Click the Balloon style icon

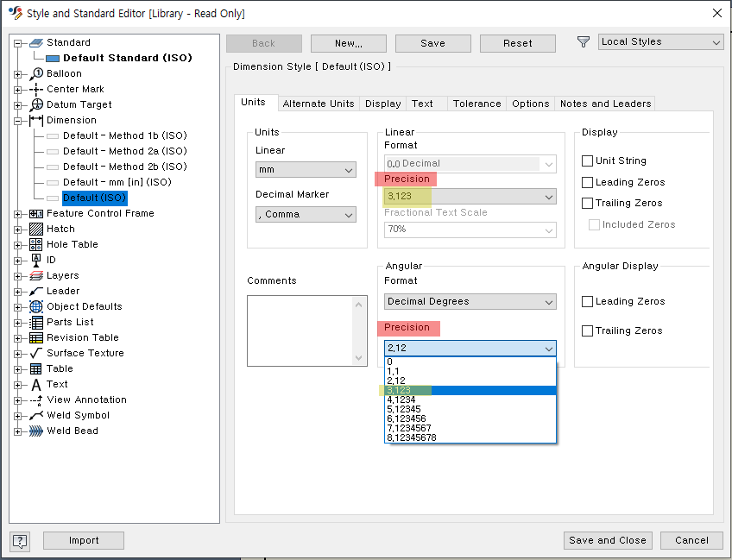[x=36, y=73]
